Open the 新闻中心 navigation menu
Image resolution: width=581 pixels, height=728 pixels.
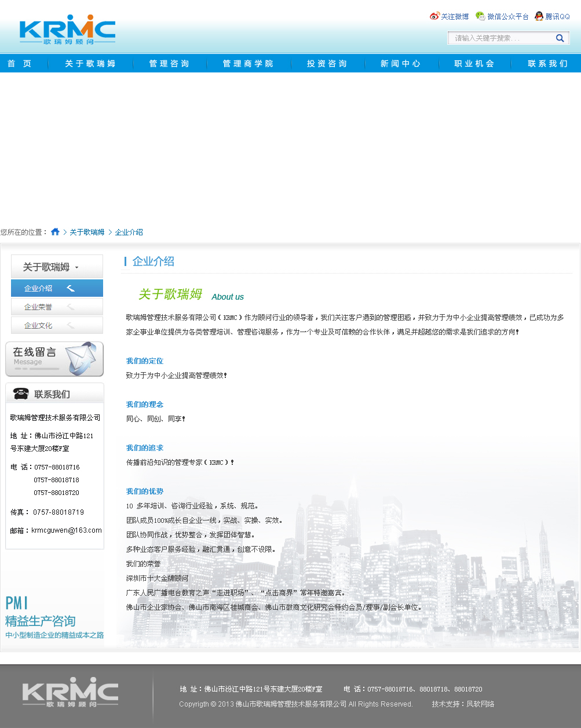coord(400,64)
